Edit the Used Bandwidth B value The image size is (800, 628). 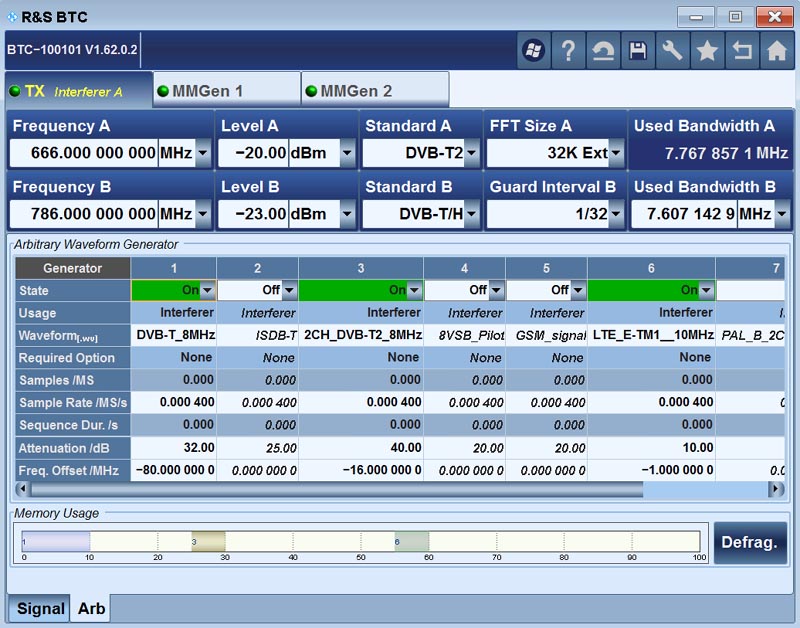tap(685, 214)
